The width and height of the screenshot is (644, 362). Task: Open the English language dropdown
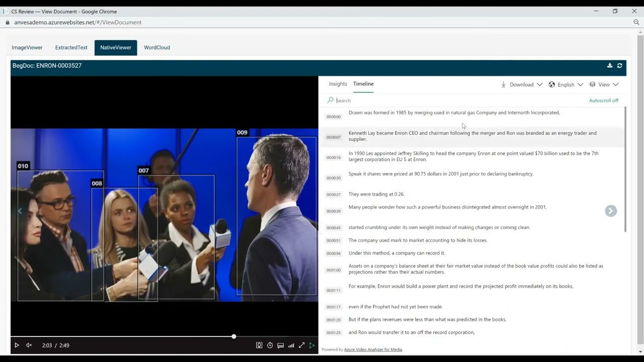566,84
